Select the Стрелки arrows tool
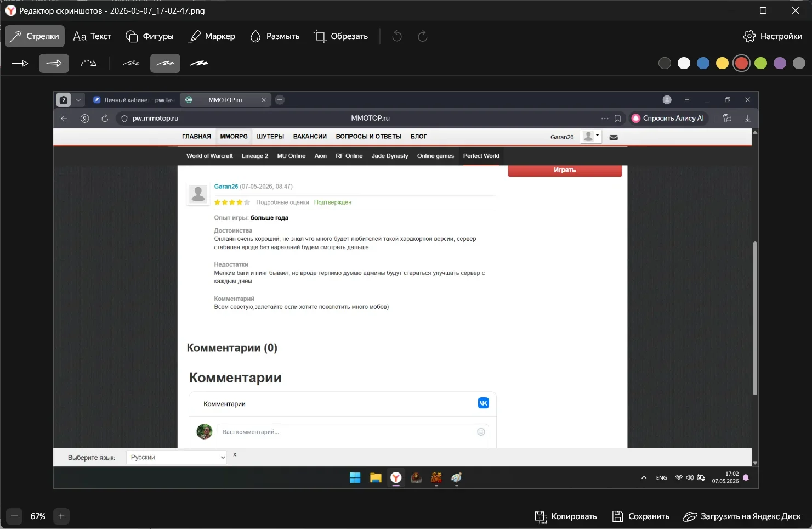This screenshot has height=529, width=812. [35, 36]
